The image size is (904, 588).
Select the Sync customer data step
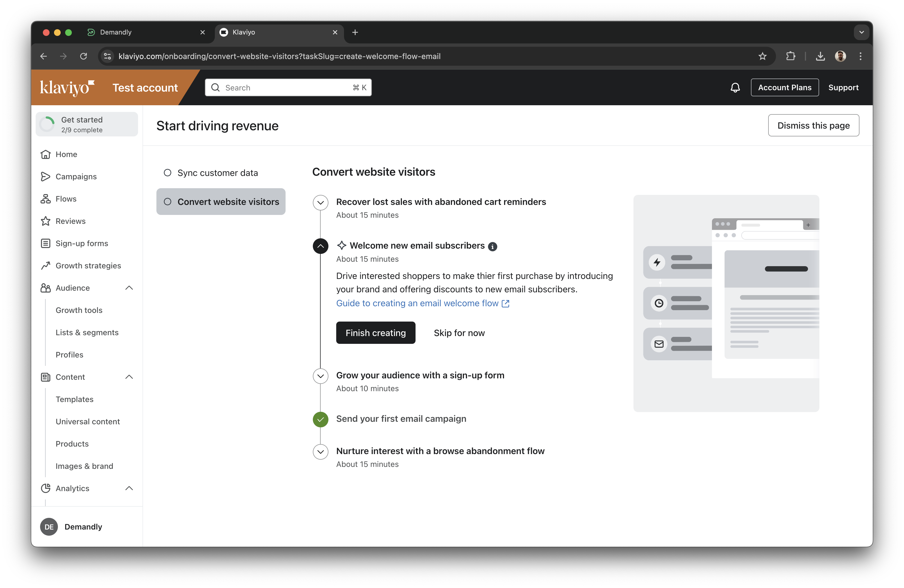tap(217, 173)
